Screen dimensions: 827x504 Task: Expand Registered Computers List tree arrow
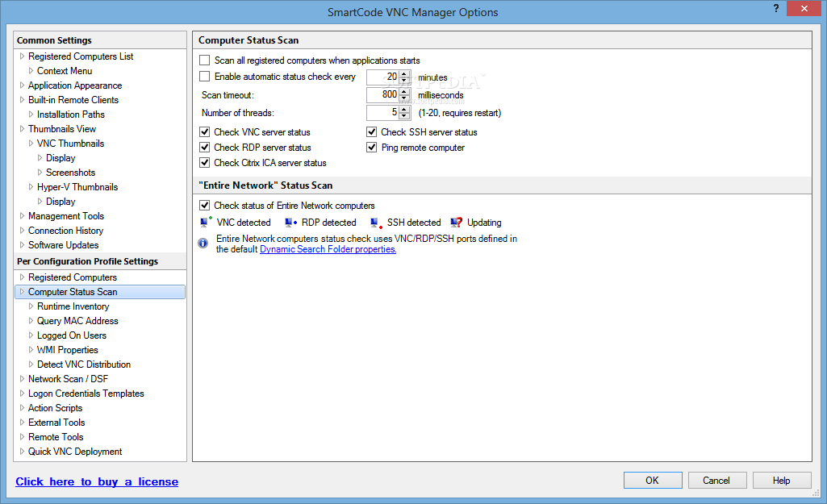pyautogui.click(x=22, y=56)
